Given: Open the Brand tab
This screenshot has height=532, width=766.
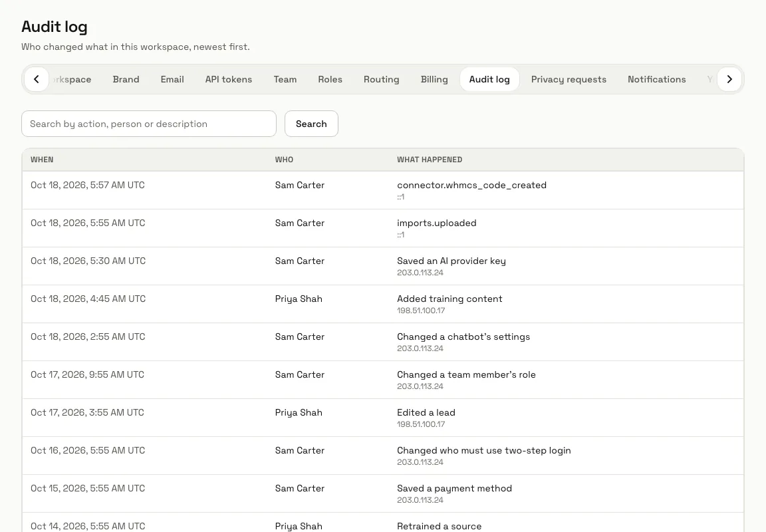Looking at the screenshot, I should tap(126, 79).
